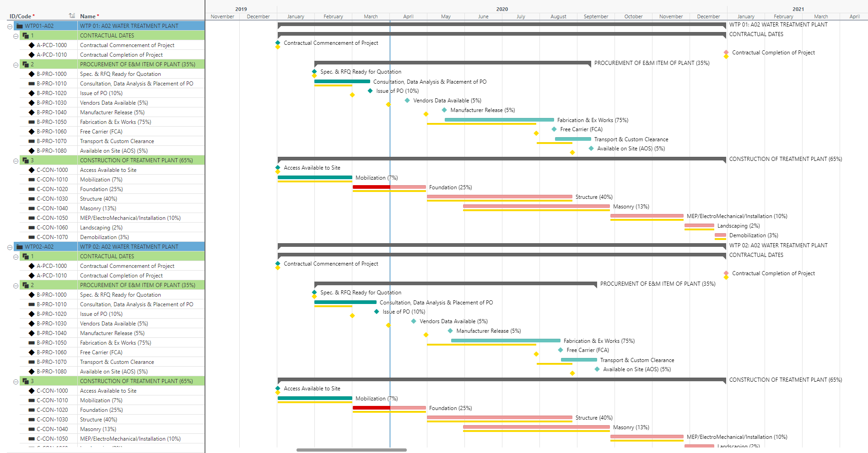Click first Contractual Completion of Project milestone
Viewport: 868px width, 453px height.
coord(726,53)
